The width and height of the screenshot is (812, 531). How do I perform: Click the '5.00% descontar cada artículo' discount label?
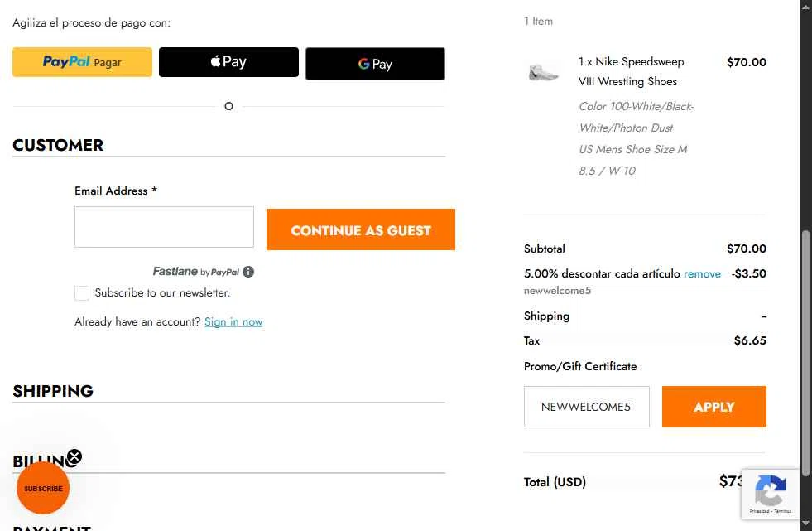602,273
